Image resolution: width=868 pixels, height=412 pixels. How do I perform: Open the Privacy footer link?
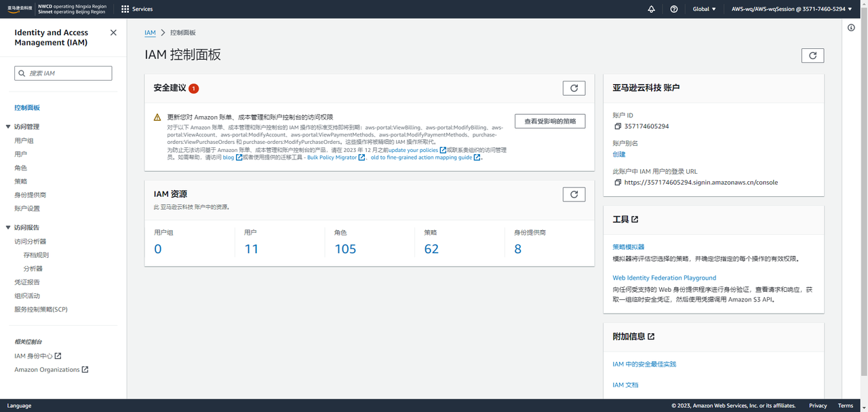click(x=818, y=406)
